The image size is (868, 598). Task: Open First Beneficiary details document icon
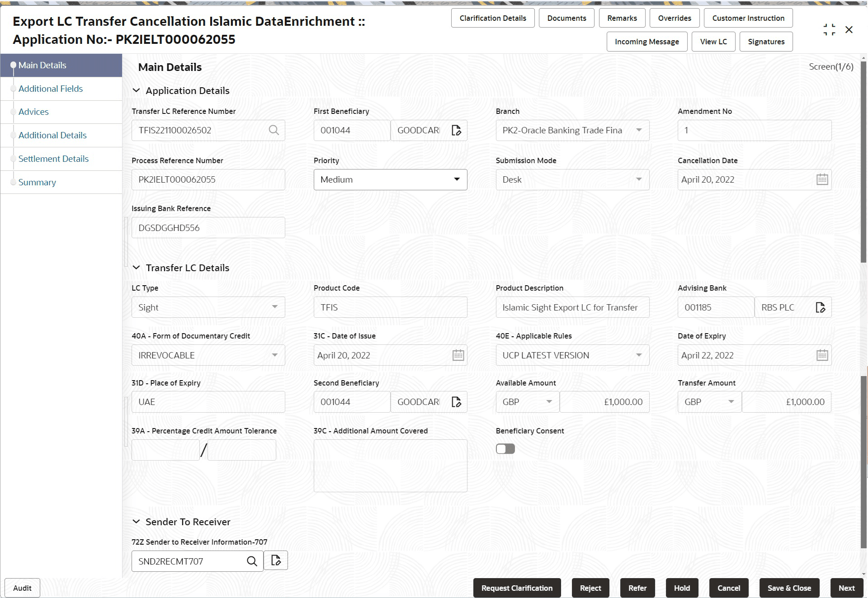point(456,130)
